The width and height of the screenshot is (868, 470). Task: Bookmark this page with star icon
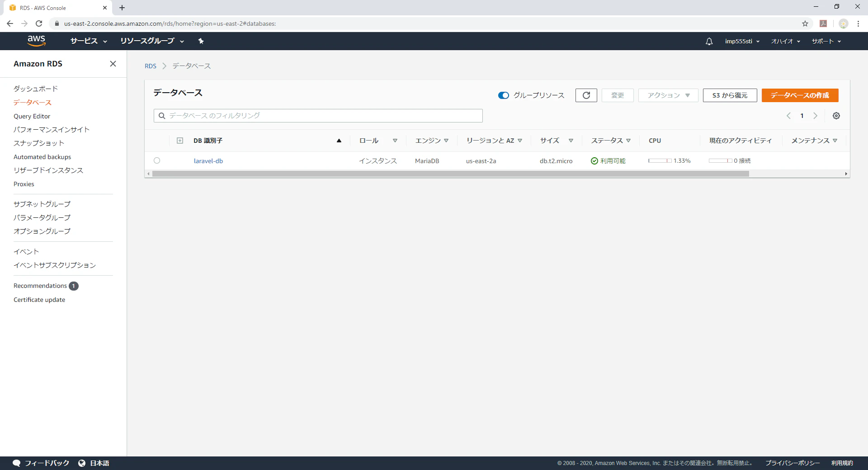point(805,23)
